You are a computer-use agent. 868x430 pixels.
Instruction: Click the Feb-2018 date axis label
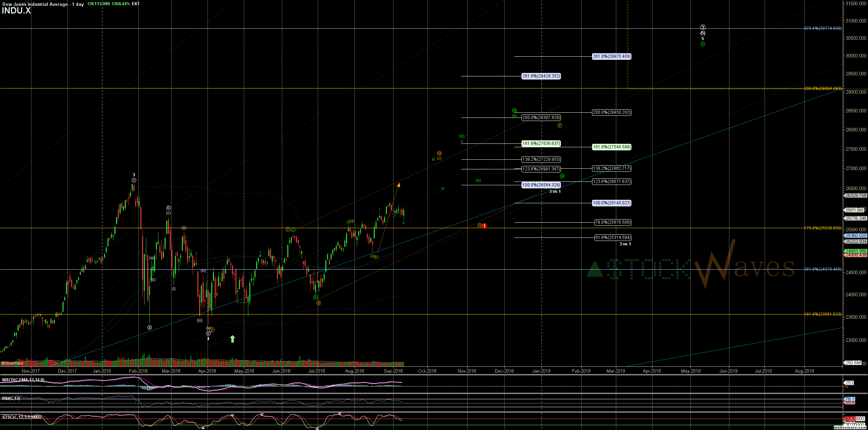click(x=138, y=371)
